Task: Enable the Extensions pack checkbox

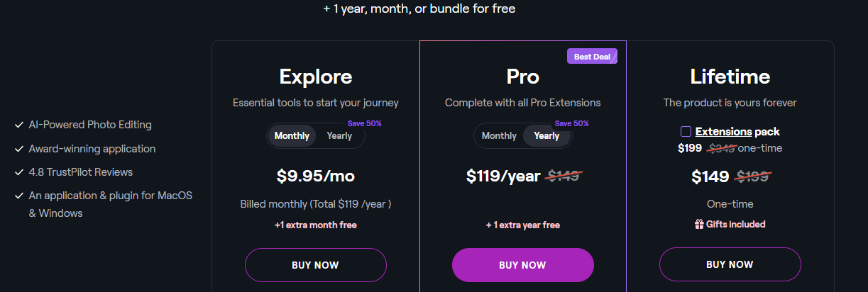Action: coord(686,131)
